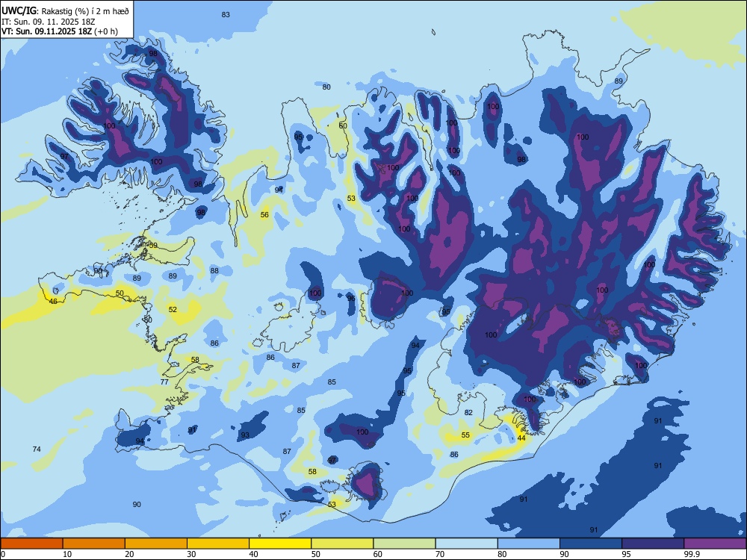Click the humidity value 88 on the map
This screenshot has height=560, width=747.
(x=214, y=270)
